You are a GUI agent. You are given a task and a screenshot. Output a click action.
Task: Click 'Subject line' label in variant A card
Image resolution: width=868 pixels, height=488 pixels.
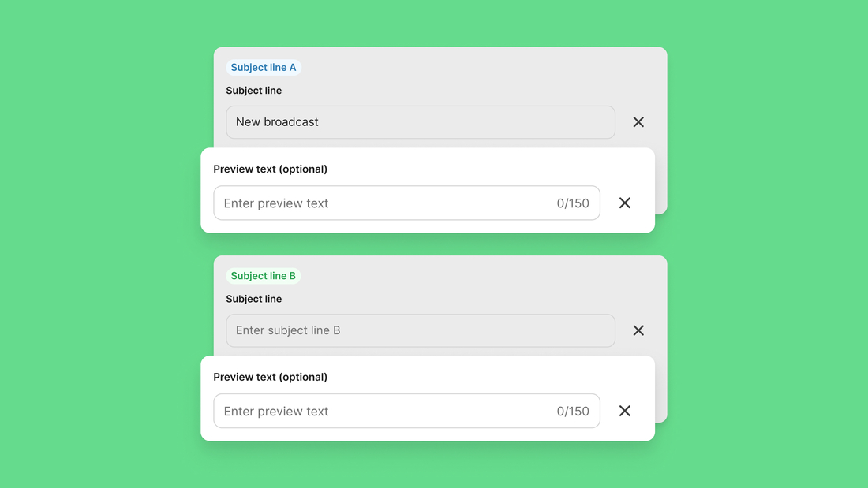(x=254, y=91)
